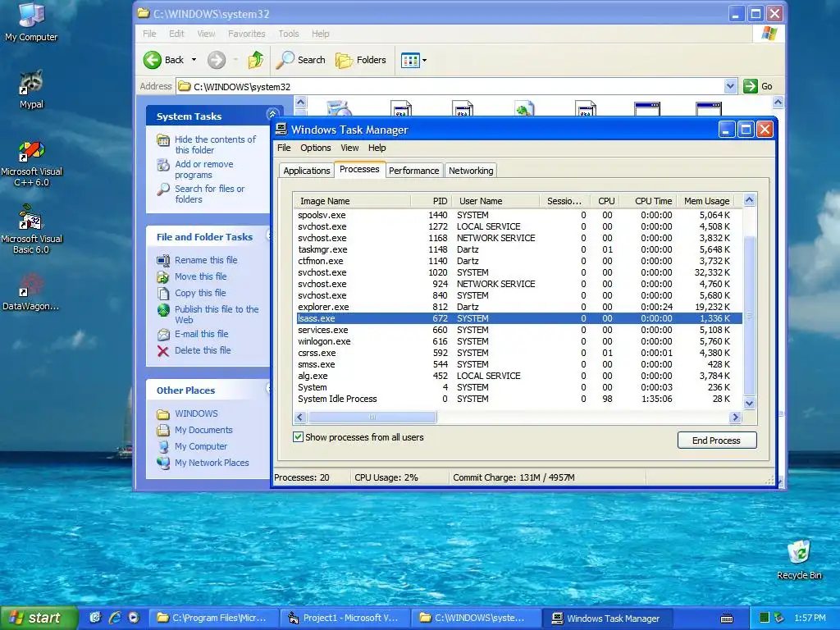Open the My Computer desktop icon

tap(31, 21)
